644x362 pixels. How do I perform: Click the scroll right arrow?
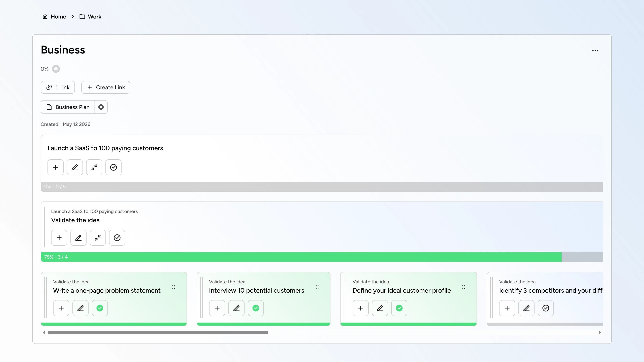click(600, 332)
